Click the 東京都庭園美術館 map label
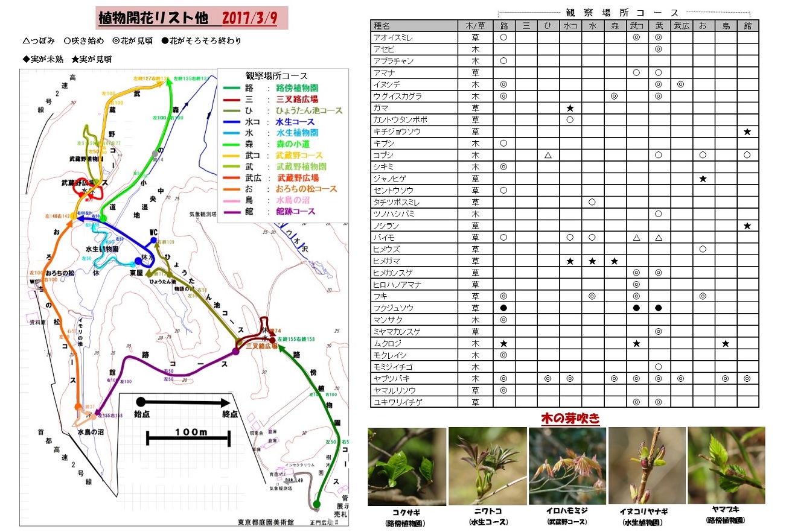This screenshot has height=532, width=789. pos(266,522)
